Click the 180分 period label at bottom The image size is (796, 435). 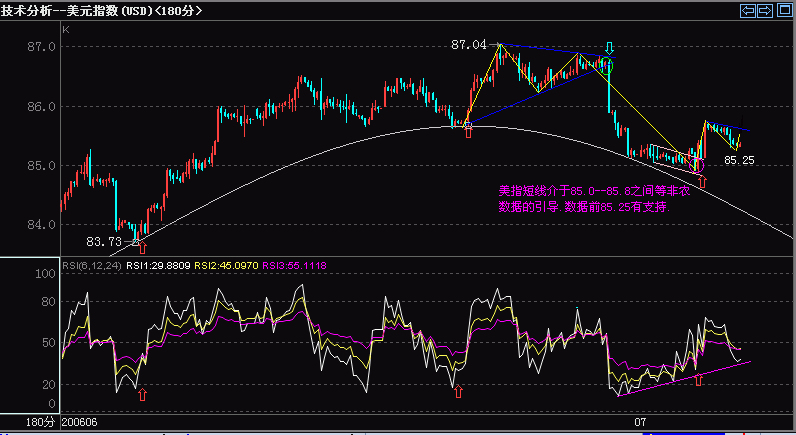40,422
